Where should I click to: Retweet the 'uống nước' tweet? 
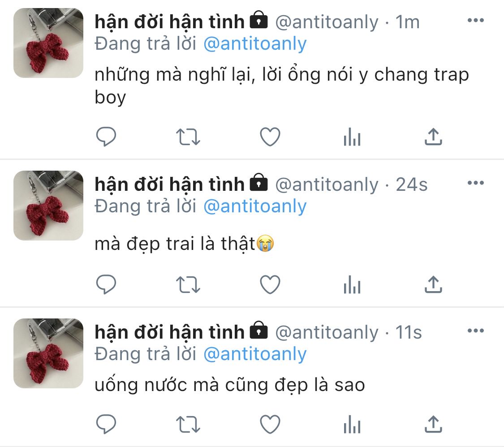pos(188,425)
